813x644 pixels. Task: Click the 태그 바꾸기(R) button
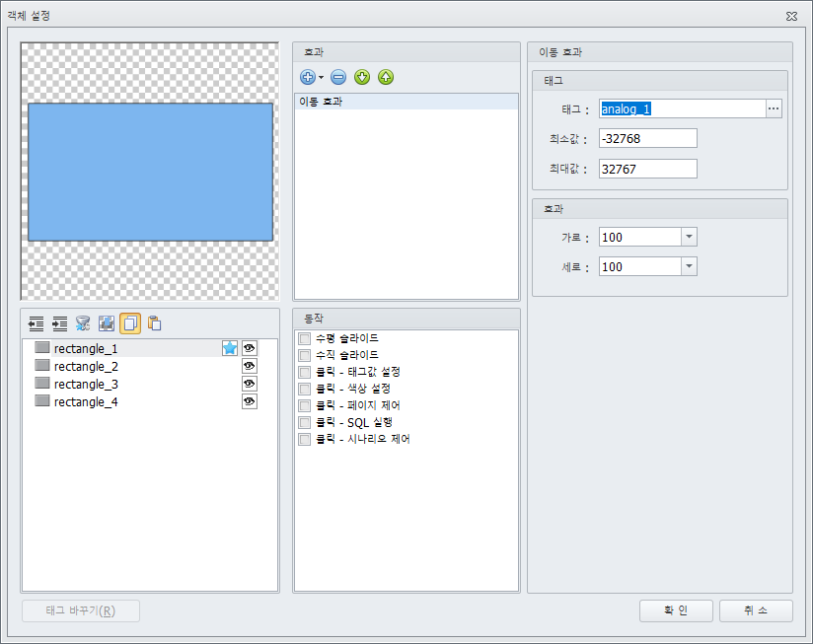(x=80, y=610)
